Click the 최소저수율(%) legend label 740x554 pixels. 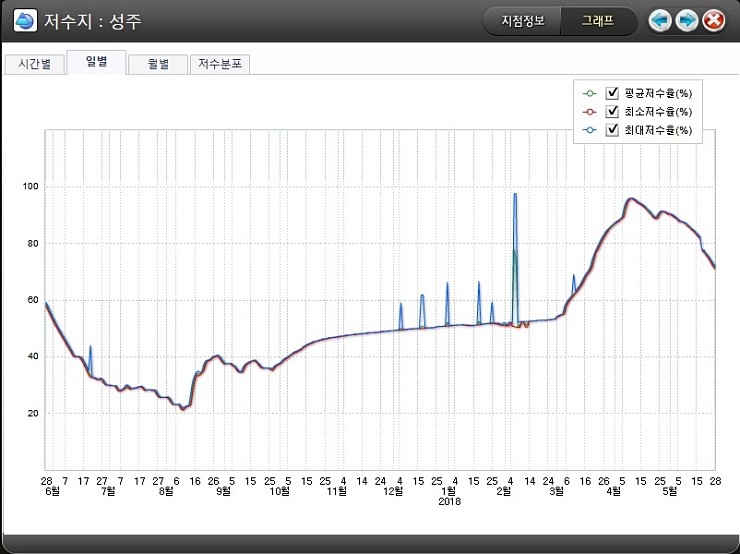pyautogui.click(x=658, y=112)
